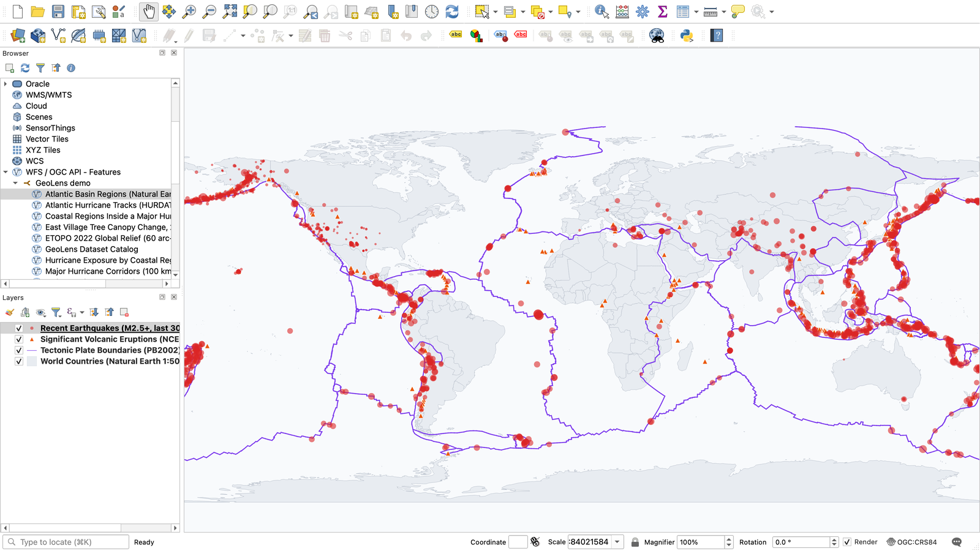Screen dimensions: 980x551
Task: Open the Messages log bubble button
Action: pyautogui.click(x=957, y=542)
